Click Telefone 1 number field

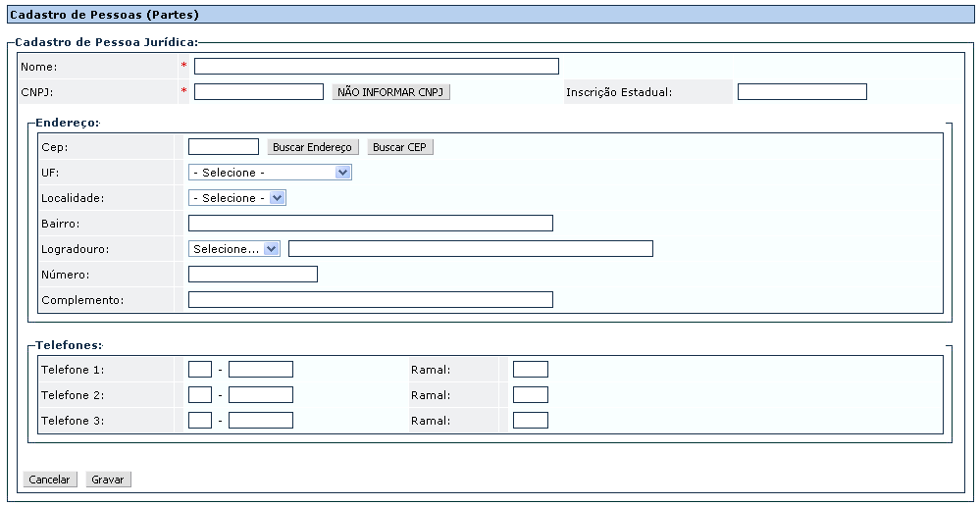coord(261,369)
